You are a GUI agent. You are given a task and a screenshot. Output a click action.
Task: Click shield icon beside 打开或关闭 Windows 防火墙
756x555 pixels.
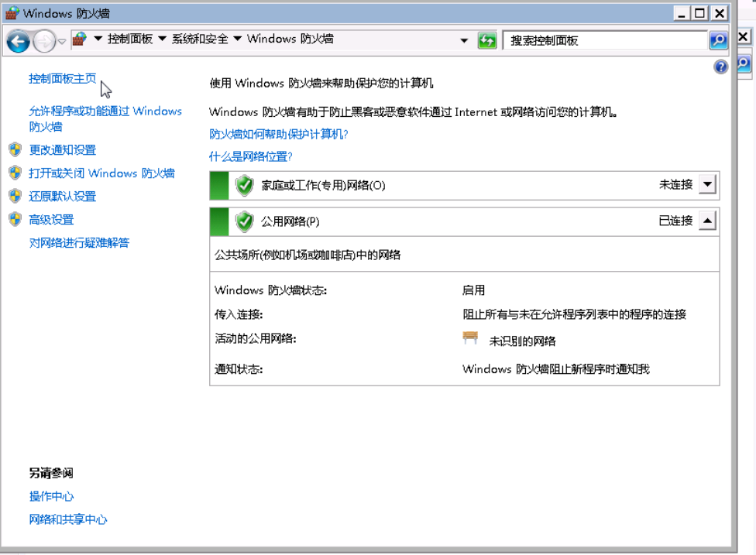(15, 173)
